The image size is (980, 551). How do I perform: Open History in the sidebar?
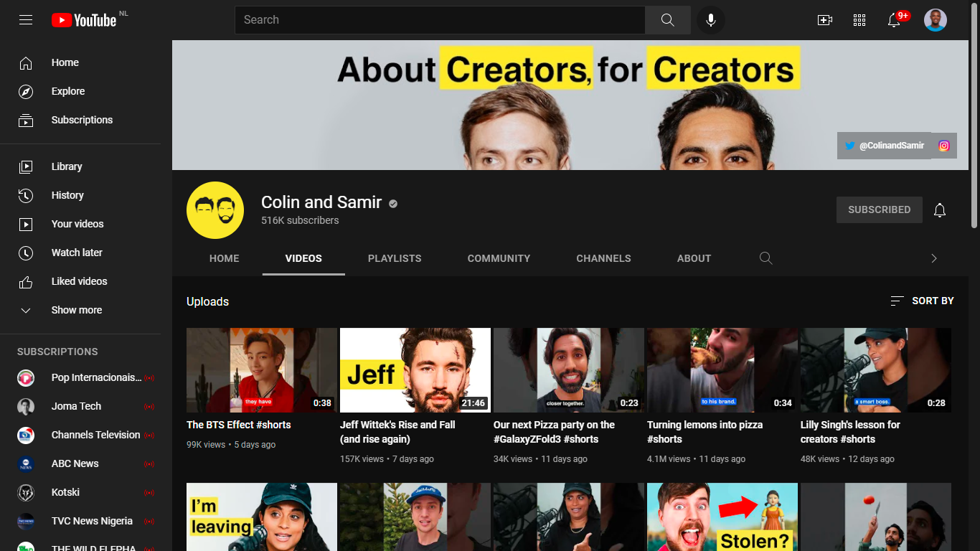[80, 195]
